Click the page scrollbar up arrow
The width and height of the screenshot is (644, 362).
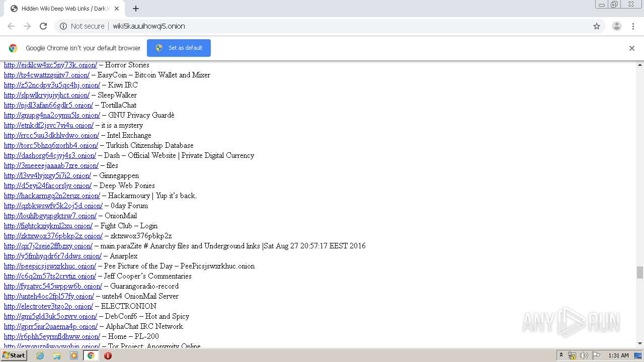(x=640, y=65)
